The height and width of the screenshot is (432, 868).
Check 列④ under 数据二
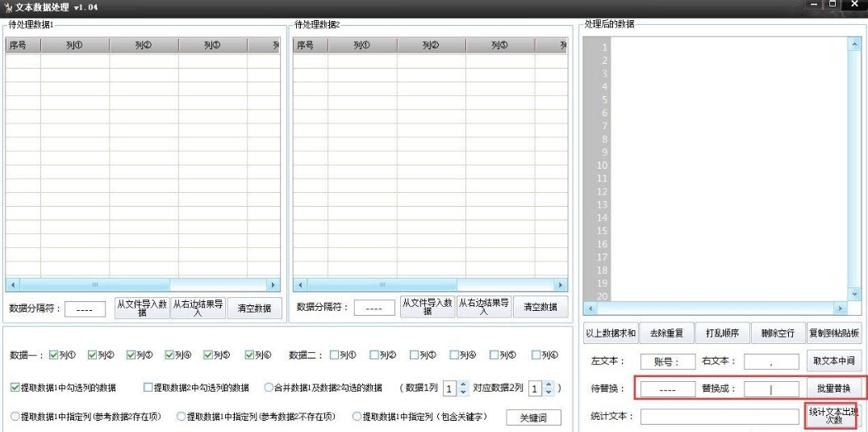pos(454,355)
